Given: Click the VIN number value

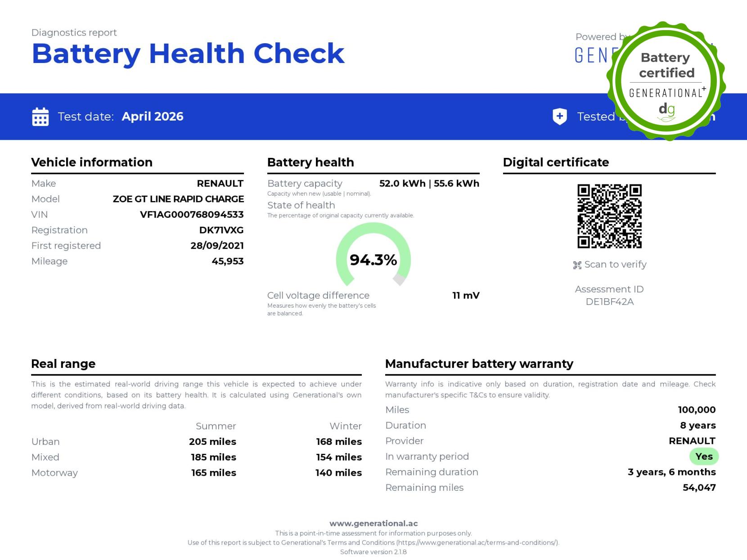Looking at the screenshot, I should tap(192, 215).
